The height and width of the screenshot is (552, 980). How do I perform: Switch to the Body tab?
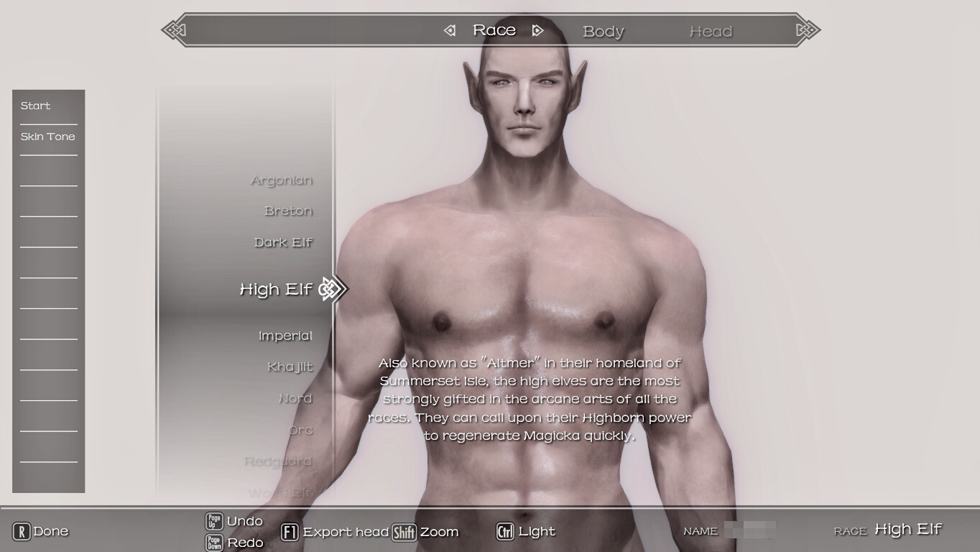604,32
